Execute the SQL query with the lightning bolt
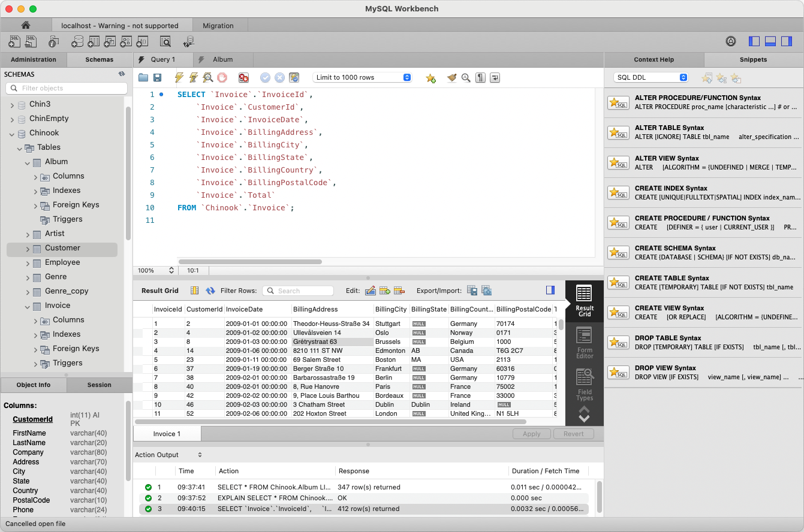Viewport: 804px width, 532px height. [x=179, y=77]
